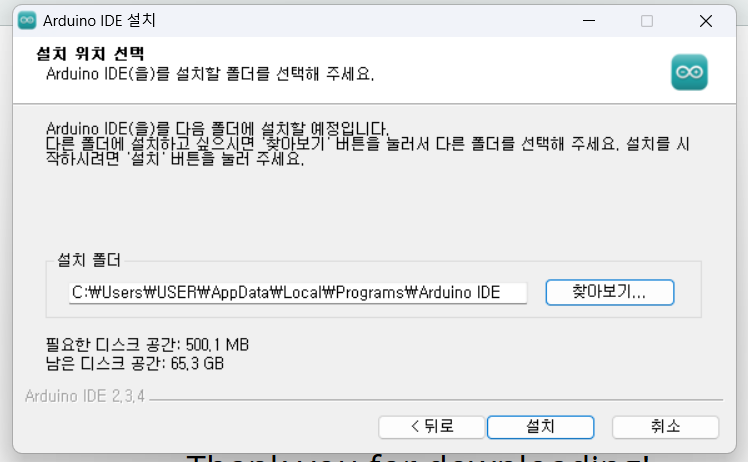Click the 찾아보기... browse button
748x462 pixels.
610,292
